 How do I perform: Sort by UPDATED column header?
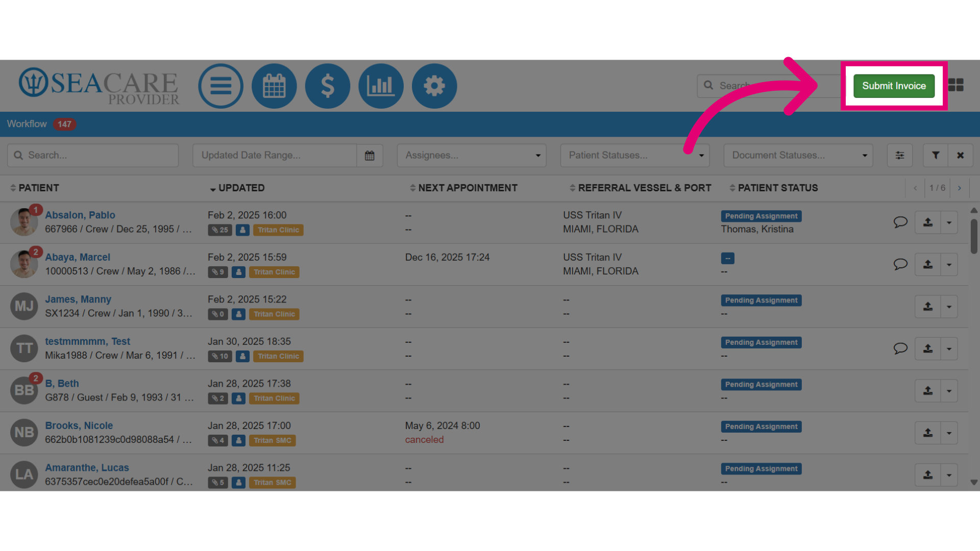237,188
